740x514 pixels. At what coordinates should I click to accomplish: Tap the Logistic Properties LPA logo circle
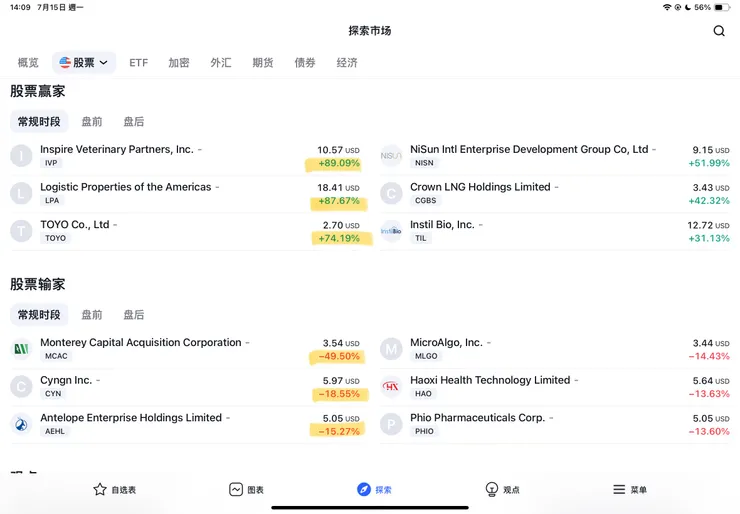click(x=21, y=194)
